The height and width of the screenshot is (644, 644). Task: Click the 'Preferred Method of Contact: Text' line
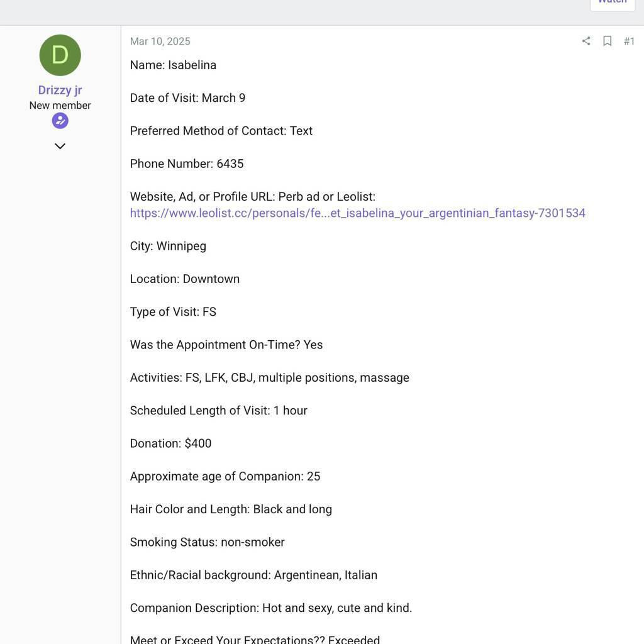(x=221, y=131)
